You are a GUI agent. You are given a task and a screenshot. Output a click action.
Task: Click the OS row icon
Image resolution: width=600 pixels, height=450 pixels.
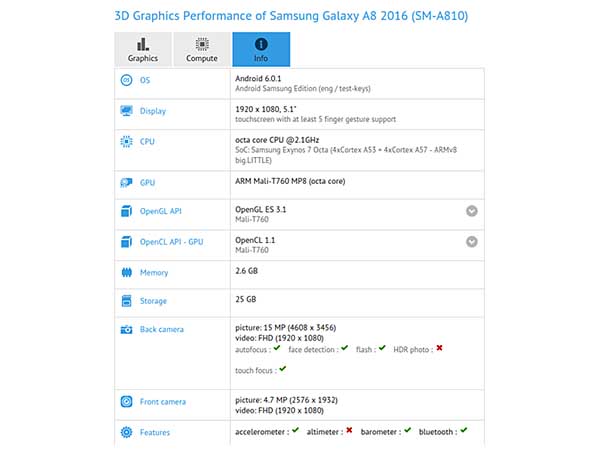(x=126, y=80)
